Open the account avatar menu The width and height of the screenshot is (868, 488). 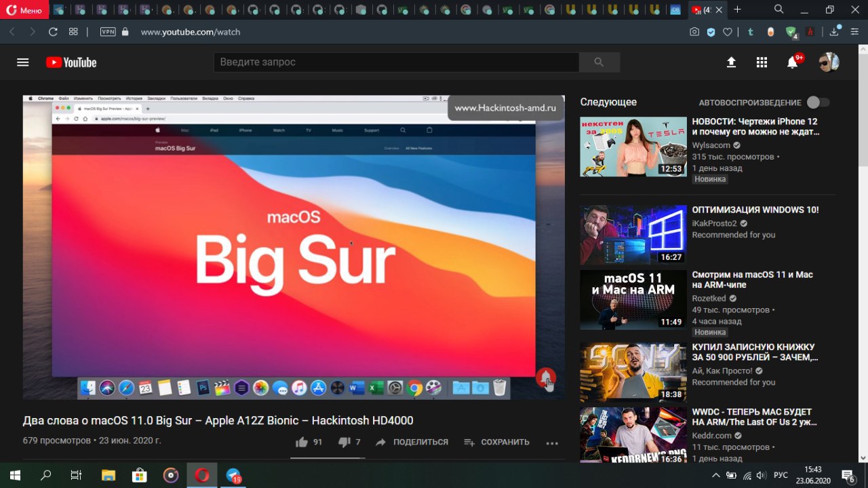pos(829,62)
